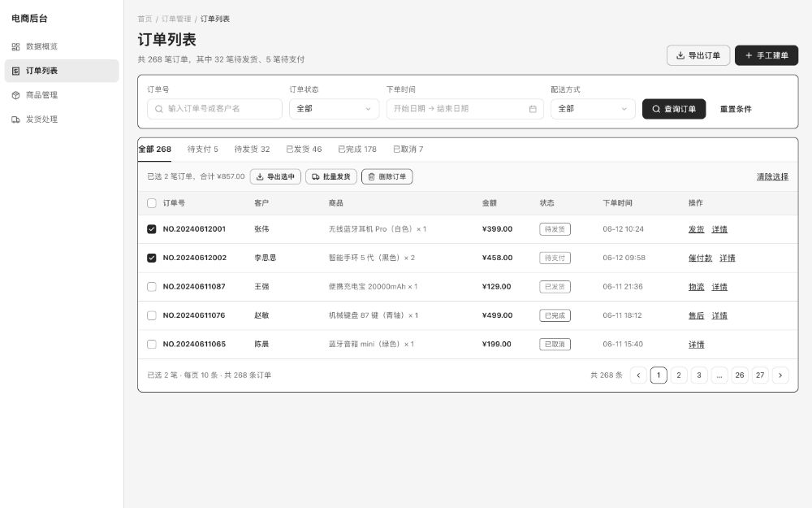Click 首页 in the breadcrumb
The image size is (812, 508).
(x=145, y=20)
